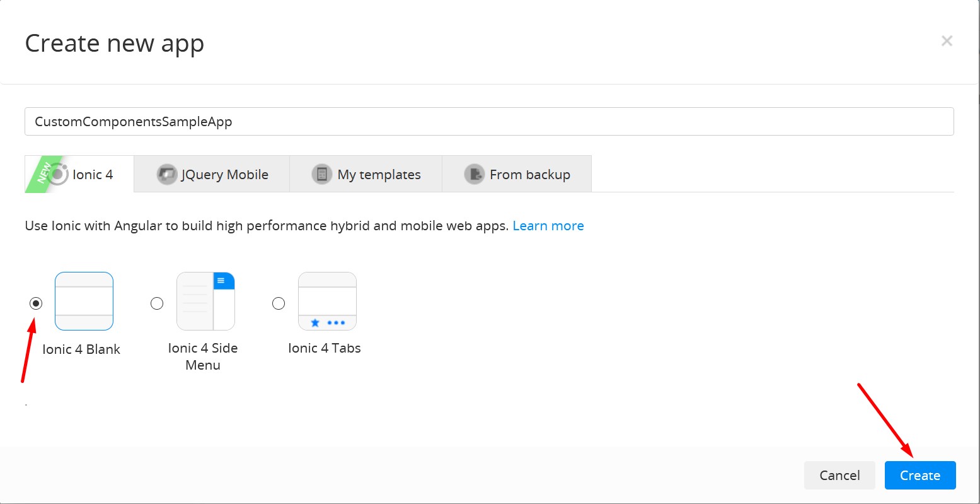The image size is (980, 504).
Task: Click the From backup tab icon
Action: (474, 174)
